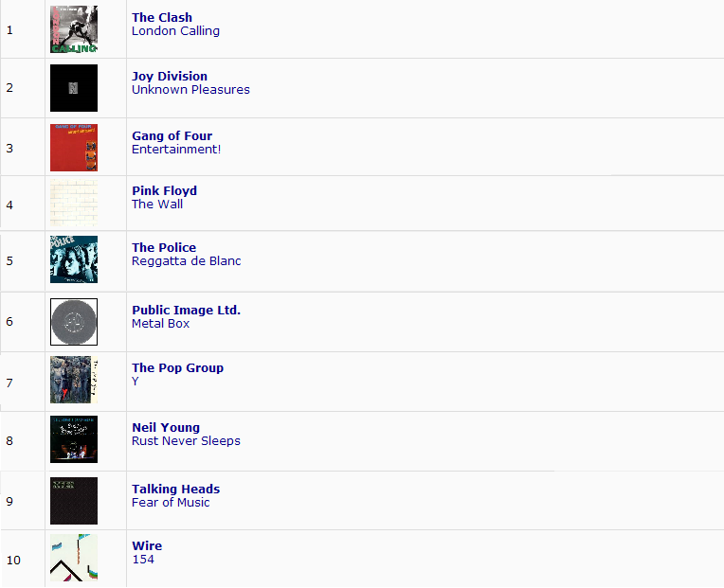The image size is (724, 588).
Task: Open the Public Image Ltd. artist link
Action: 187,310
